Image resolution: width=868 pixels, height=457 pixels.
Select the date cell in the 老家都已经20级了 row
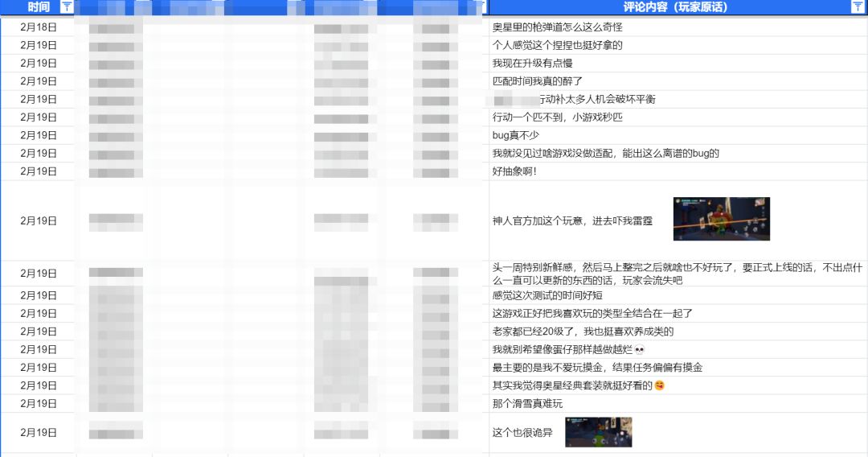click(x=39, y=331)
